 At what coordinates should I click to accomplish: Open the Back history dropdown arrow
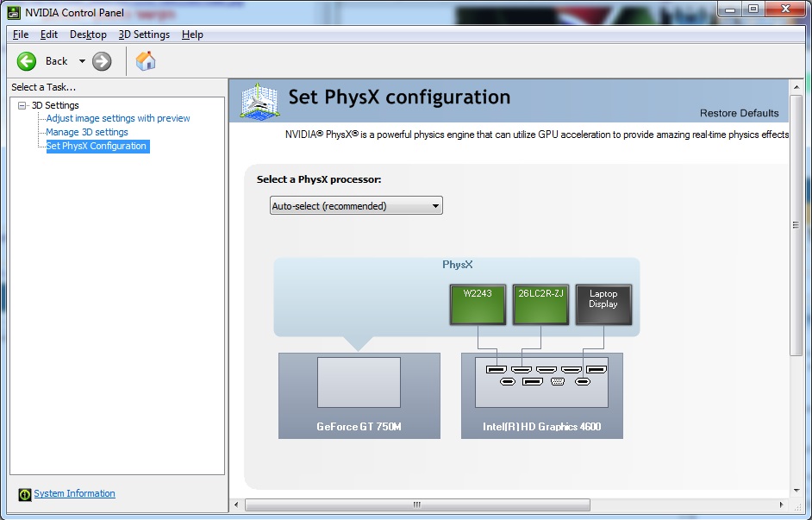click(x=82, y=61)
